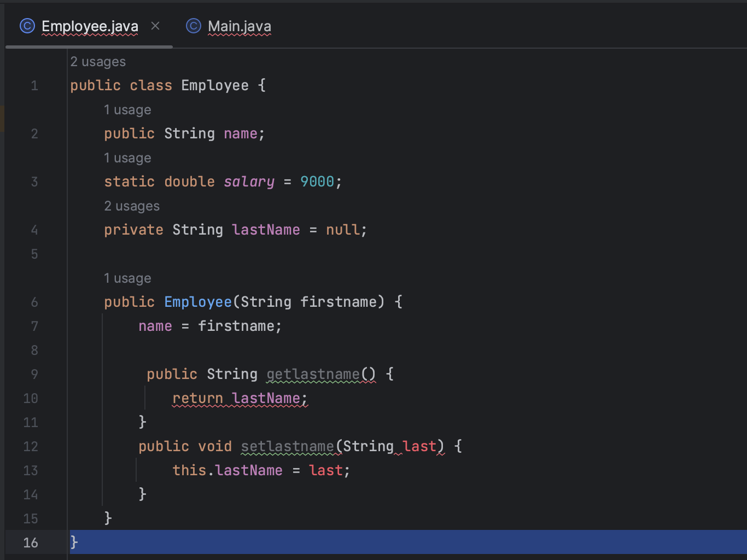Open the 1 usage hint above the constructor
Screen dimensions: 747x560
[x=127, y=278]
